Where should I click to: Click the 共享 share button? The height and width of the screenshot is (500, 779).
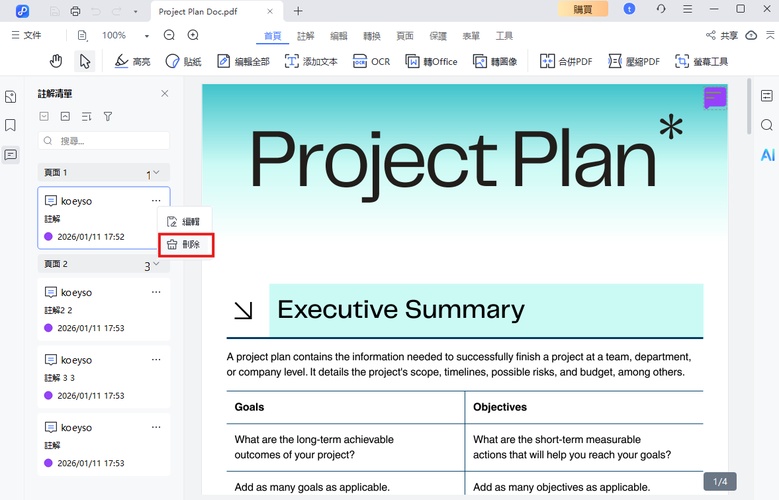pyautogui.click(x=723, y=35)
